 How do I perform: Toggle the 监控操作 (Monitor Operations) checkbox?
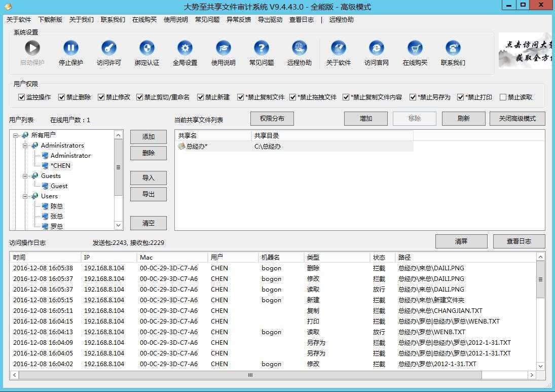21,97
